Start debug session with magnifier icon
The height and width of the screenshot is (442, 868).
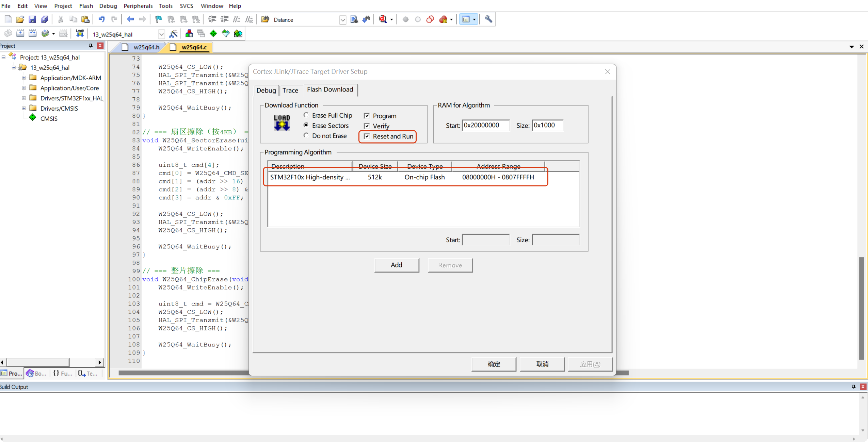[383, 19]
